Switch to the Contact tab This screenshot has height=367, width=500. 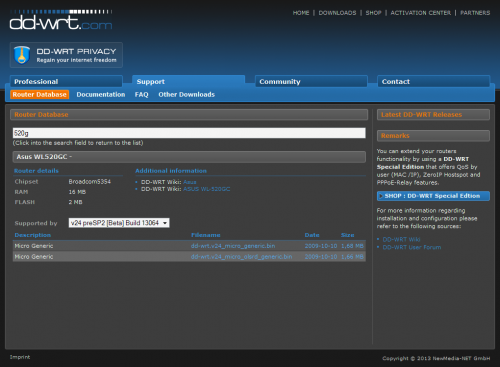point(433,81)
